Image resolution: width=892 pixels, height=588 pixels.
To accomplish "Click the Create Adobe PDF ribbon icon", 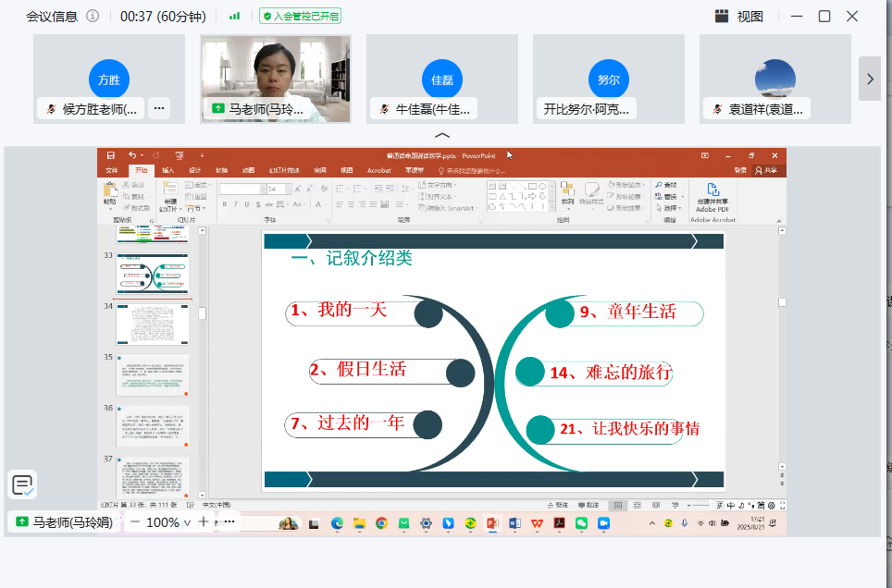I will [x=712, y=197].
